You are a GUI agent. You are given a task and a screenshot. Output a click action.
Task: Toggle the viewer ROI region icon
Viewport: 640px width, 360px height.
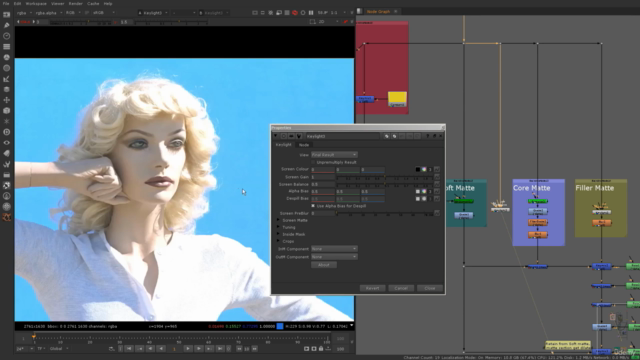click(x=313, y=22)
